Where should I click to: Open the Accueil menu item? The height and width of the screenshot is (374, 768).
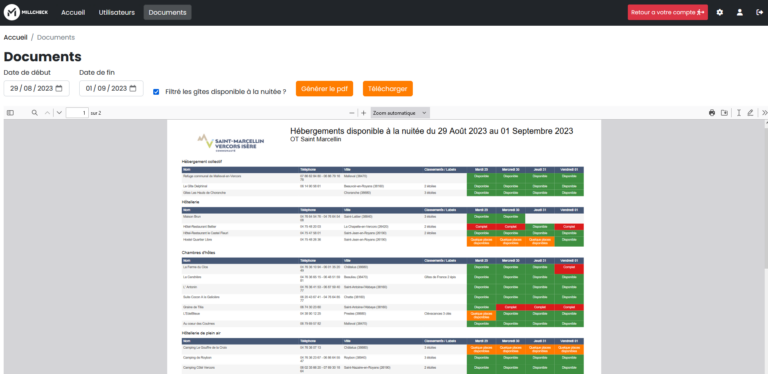tap(73, 12)
